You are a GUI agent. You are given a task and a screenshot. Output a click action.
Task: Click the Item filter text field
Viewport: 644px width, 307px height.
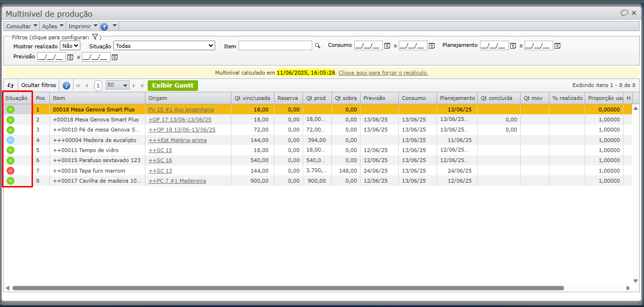point(275,46)
